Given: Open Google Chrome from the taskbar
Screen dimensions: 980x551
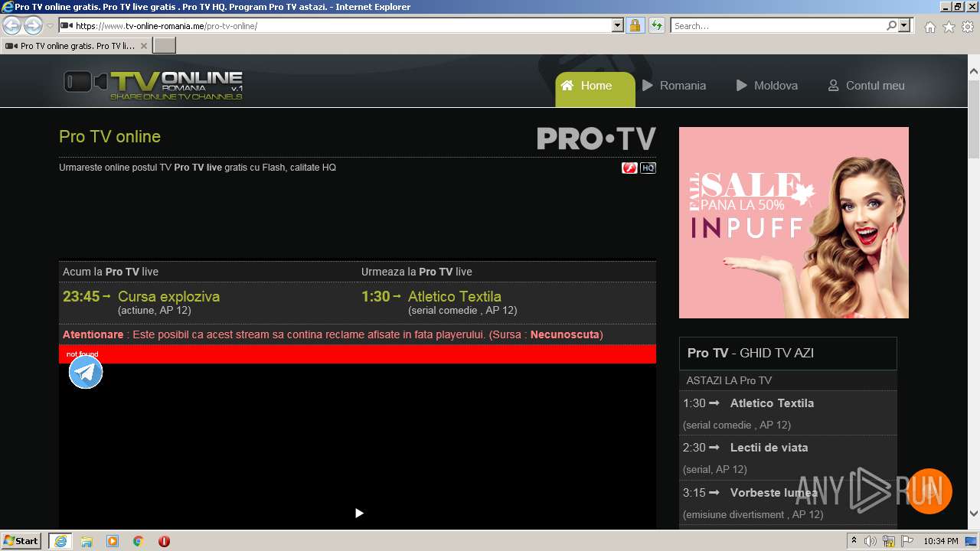Looking at the screenshot, I should [x=139, y=541].
